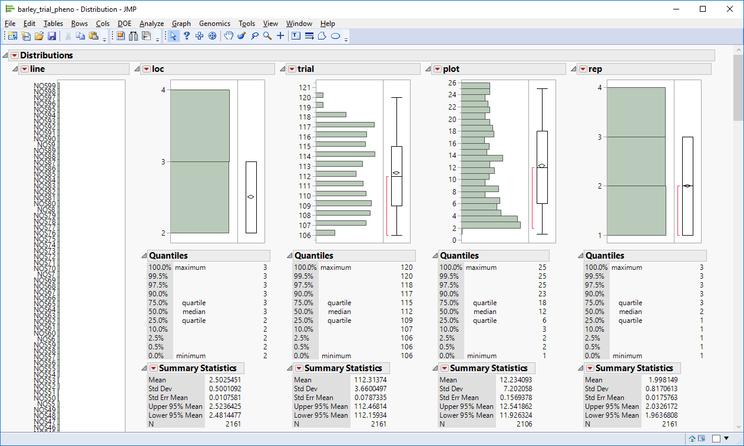Collapse the Distributions outline disclosure triangle
The height and width of the screenshot is (446, 744).
(5, 56)
